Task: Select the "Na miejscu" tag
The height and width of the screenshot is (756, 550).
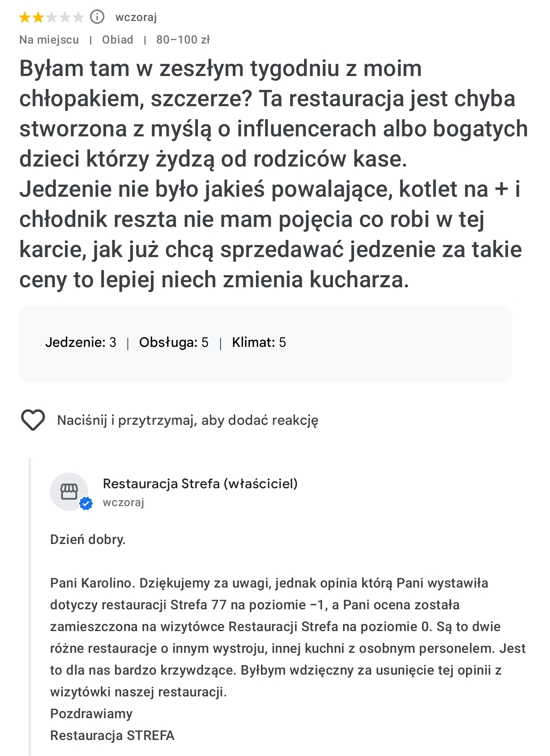Action: (49, 40)
